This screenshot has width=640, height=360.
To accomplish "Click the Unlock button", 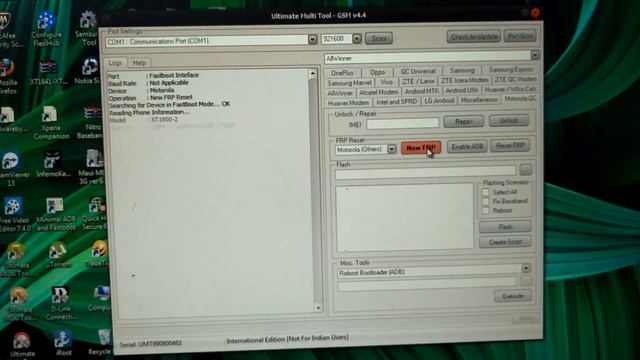I will pos(509,120).
